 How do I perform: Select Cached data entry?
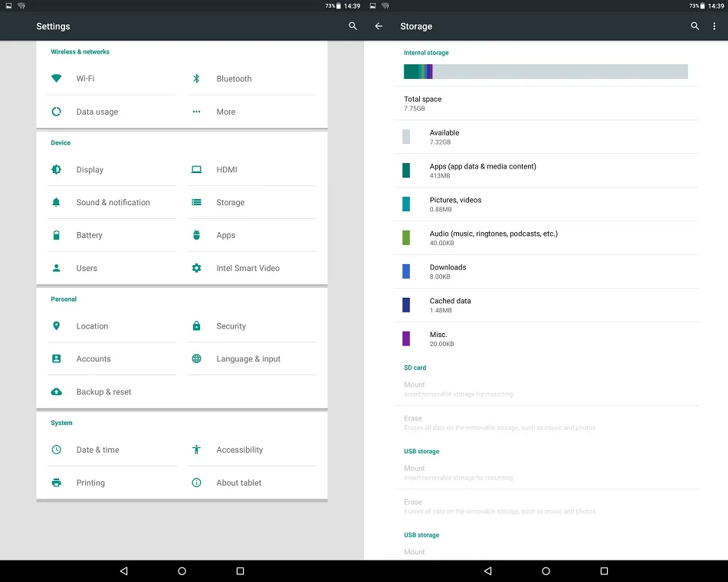coord(546,305)
